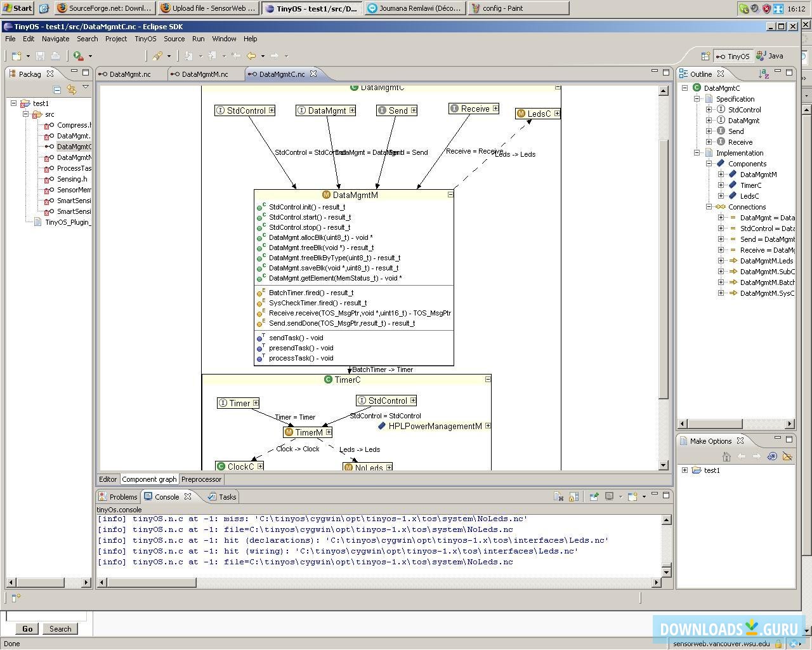Image resolution: width=812 pixels, height=650 pixels.
Task: Click the back navigation arrow in toolbar
Action: pyautogui.click(x=251, y=56)
